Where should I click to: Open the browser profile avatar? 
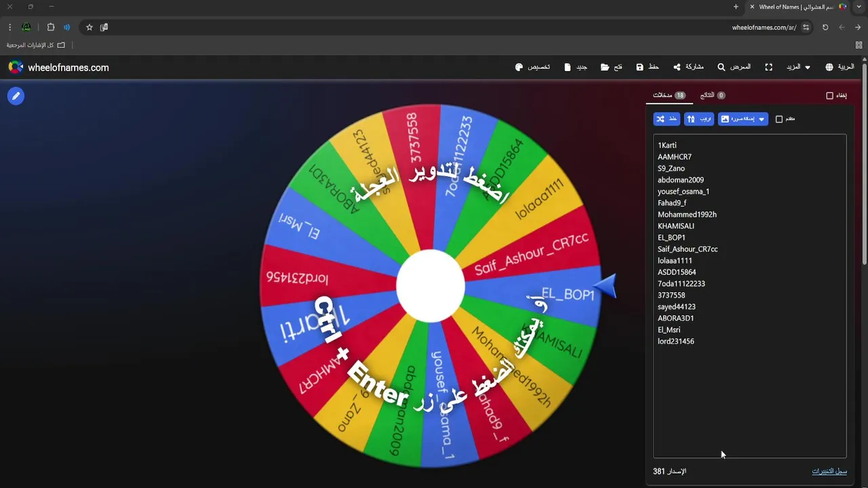(26, 27)
